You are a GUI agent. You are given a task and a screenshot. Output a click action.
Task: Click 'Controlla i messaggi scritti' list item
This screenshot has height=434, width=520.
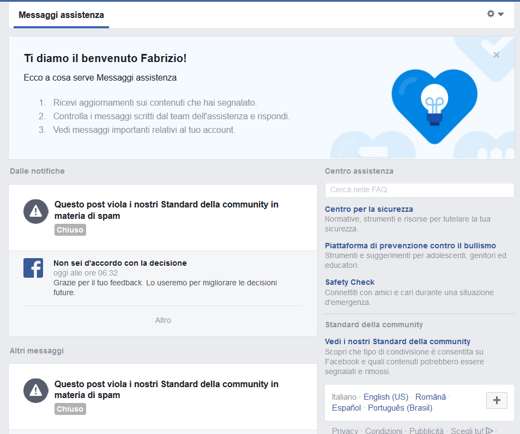[x=171, y=116]
